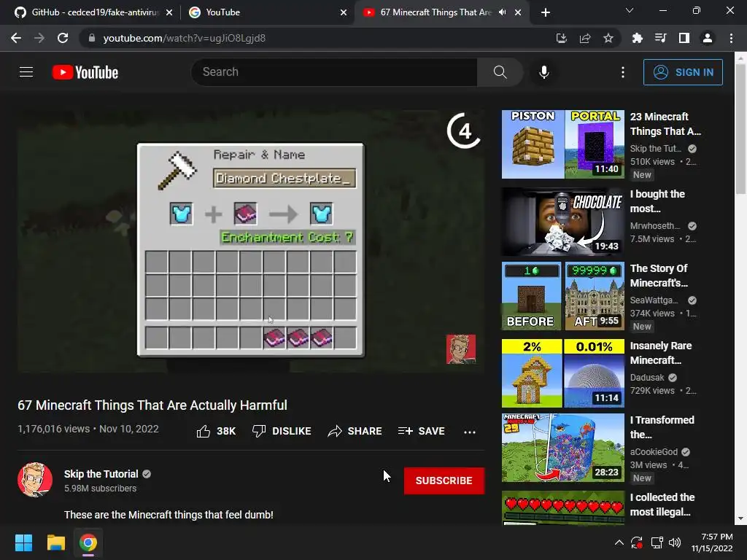
Task: Click the DISLIKE thumbs down button
Action: (282, 431)
